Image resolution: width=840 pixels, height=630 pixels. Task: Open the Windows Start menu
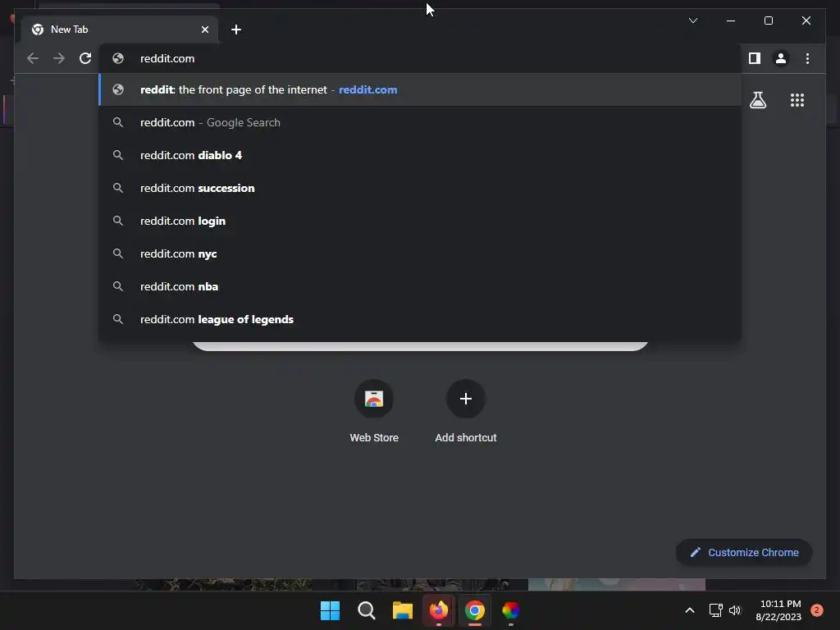point(330,610)
